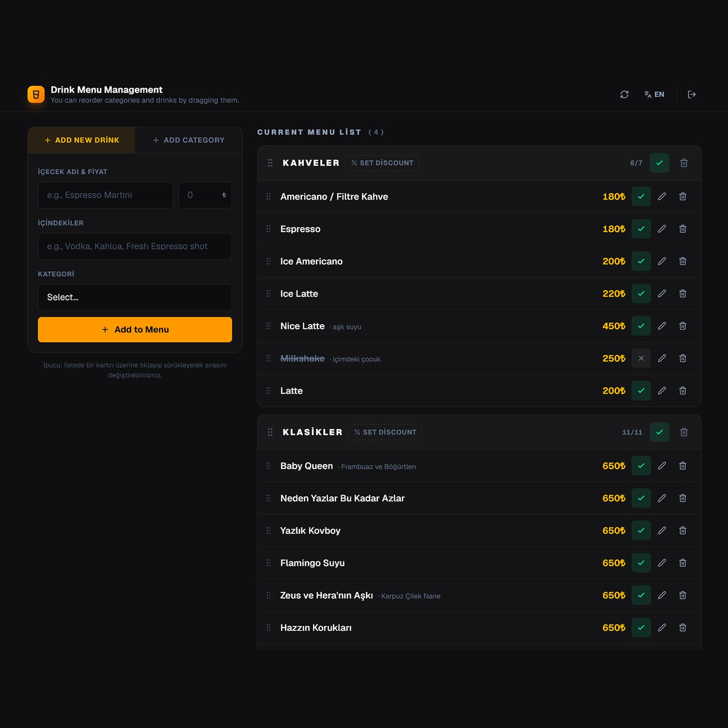Edit Americano / Filtre Kahve with pencil icon
Screen dimensions: 728x728
click(662, 197)
